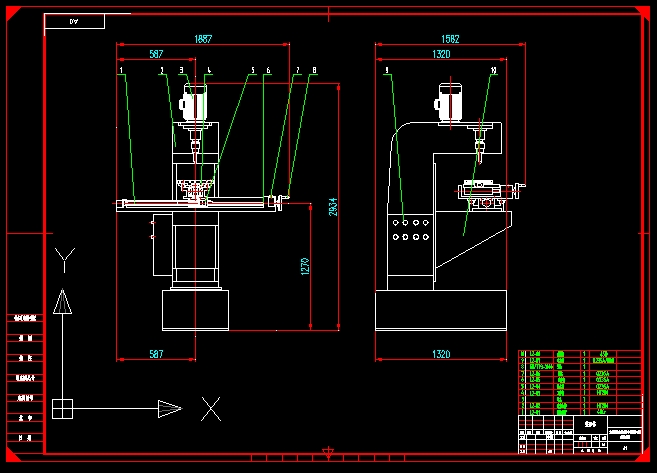Click the sheet size label box in the top-left corner
Screen dimensions: 657x473
click(74, 21)
